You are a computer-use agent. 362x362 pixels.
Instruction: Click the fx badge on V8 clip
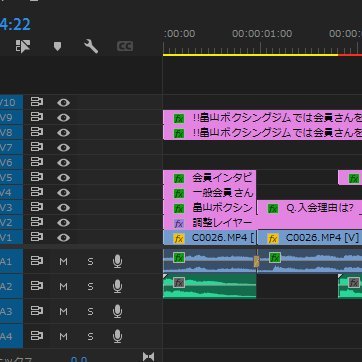[x=179, y=133]
